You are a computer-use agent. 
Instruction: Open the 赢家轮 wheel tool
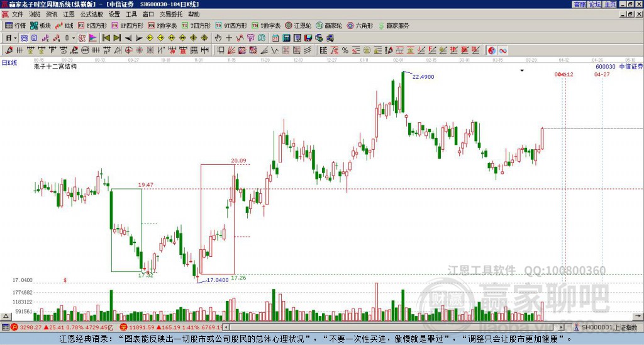(x=329, y=25)
